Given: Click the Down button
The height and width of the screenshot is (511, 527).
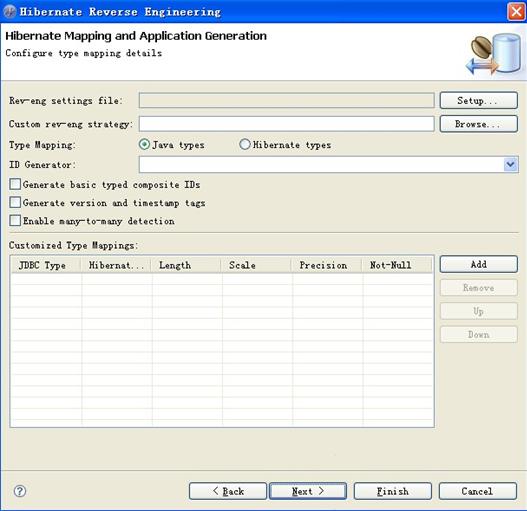Looking at the screenshot, I should click(x=478, y=335).
